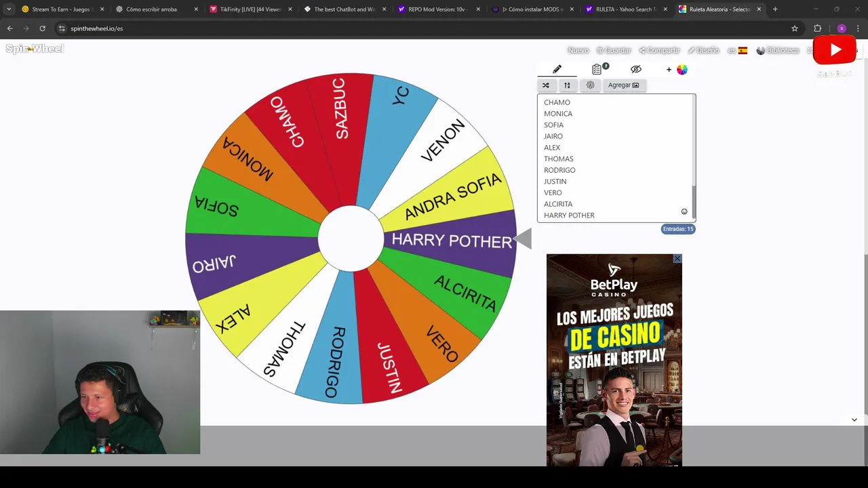Image resolution: width=868 pixels, height=488 pixels.
Task: Click Agregar image button
Action: point(623,85)
